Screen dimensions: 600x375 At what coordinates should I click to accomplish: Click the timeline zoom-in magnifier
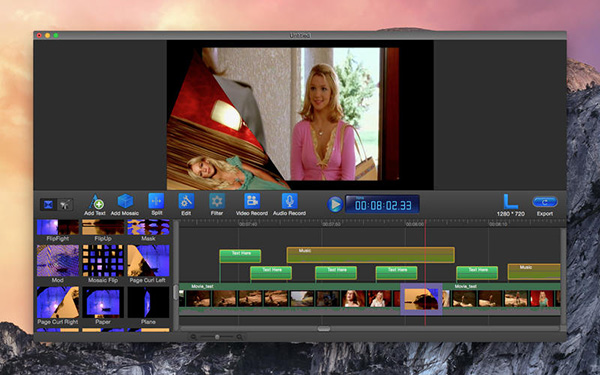pos(240,337)
